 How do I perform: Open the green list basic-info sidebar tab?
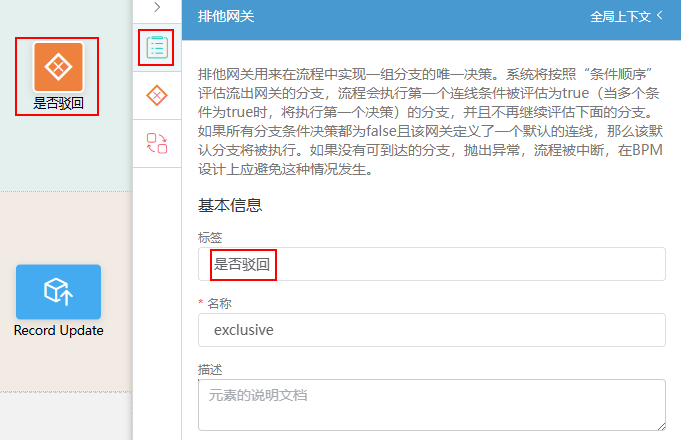coord(157,47)
